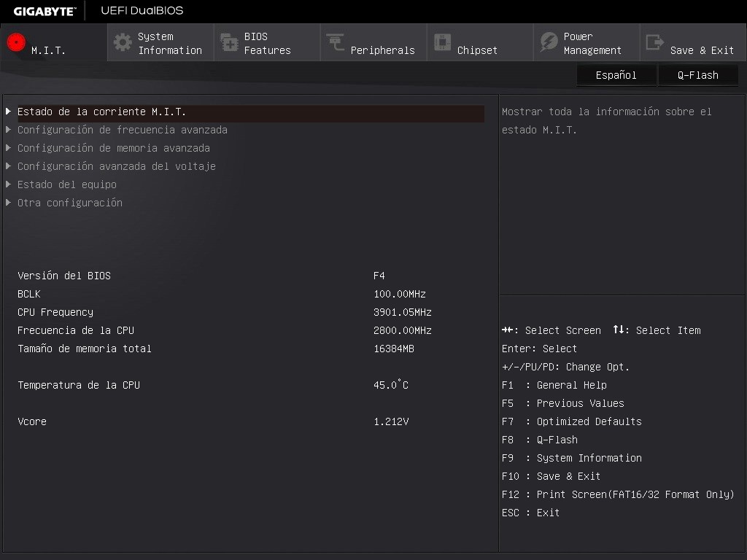Click the BIOS version F4 value

[378, 275]
